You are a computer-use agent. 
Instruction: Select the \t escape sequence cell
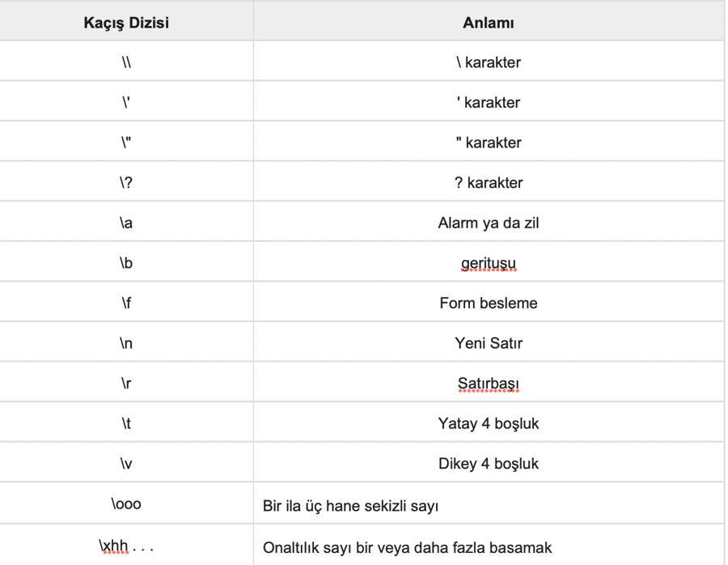coord(126,423)
